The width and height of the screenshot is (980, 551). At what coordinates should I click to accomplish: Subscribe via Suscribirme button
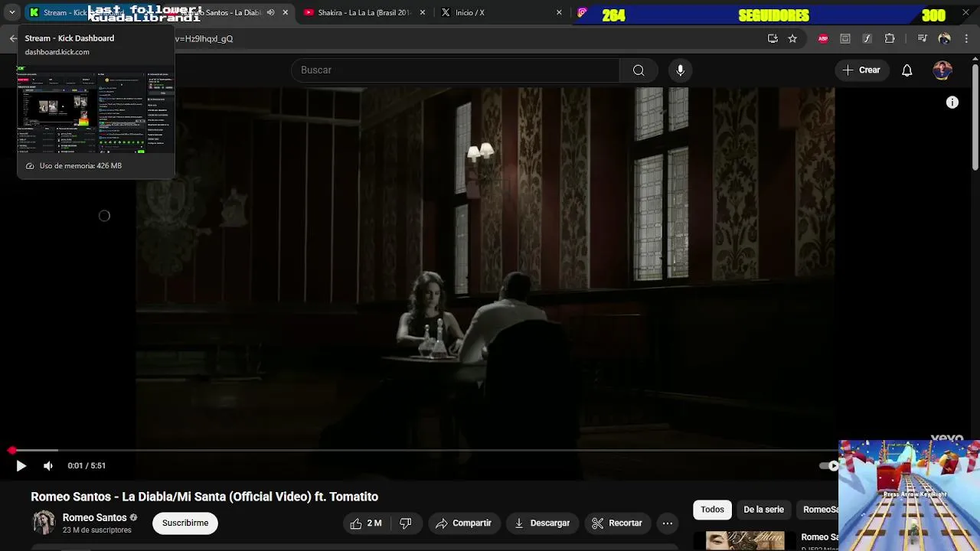(x=185, y=523)
